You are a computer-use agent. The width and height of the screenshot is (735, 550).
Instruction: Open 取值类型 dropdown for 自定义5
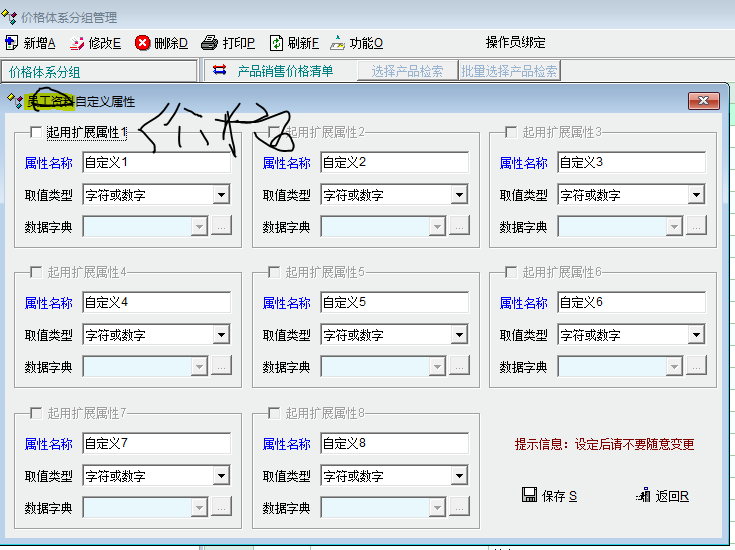tap(459, 335)
